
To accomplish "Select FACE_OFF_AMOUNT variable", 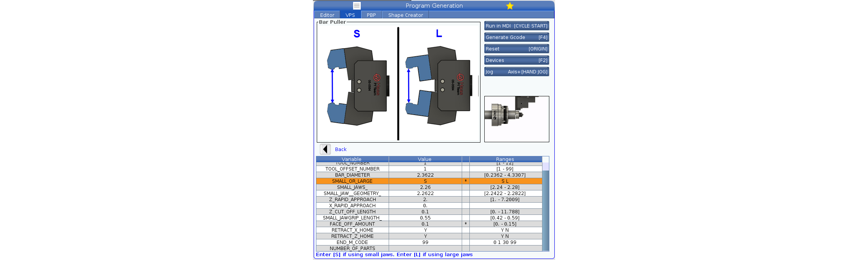I will click(x=352, y=224).
